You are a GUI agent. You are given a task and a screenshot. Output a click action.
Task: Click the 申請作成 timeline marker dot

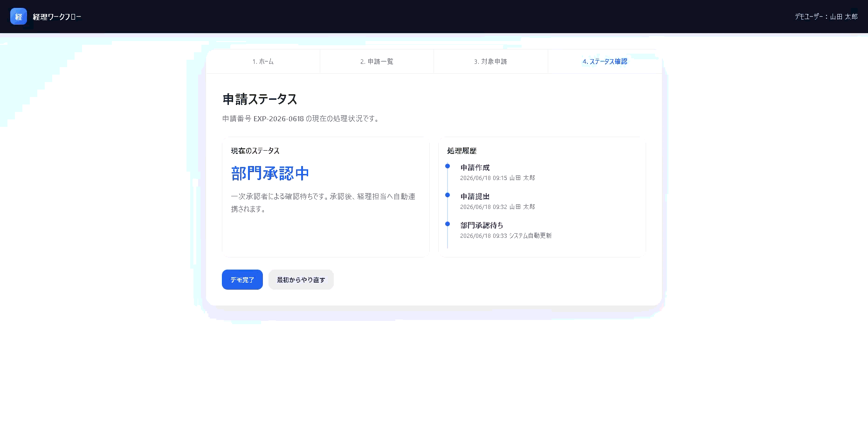(x=448, y=166)
